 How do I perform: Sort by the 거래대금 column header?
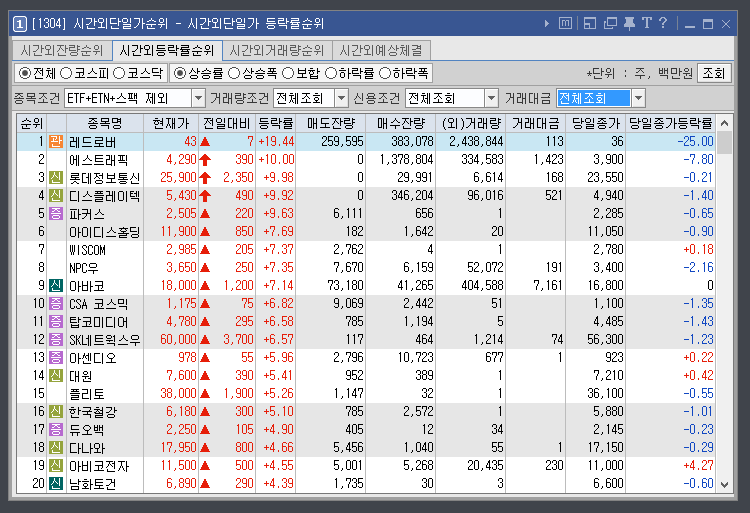click(x=535, y=123)
